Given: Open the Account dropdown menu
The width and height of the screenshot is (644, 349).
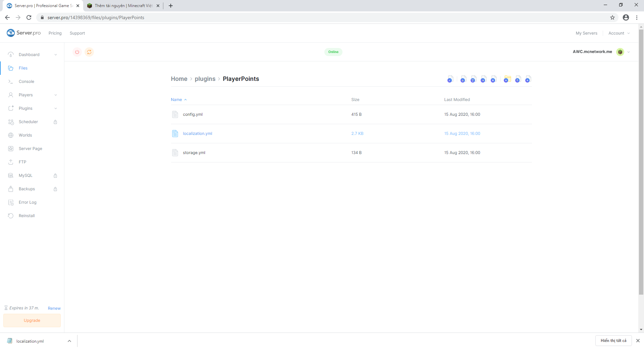Looking at the screenshot, I should coord(619,33).
